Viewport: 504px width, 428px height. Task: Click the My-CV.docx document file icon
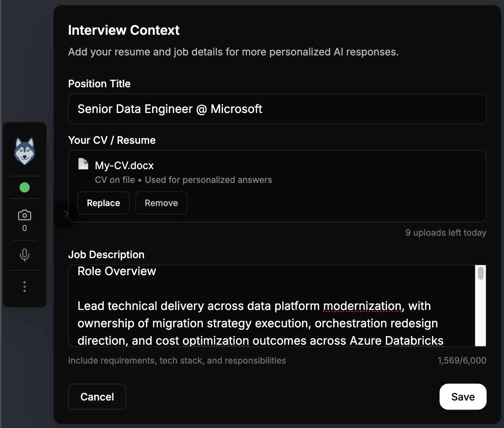pyautogui.click(x=83, y=164)
